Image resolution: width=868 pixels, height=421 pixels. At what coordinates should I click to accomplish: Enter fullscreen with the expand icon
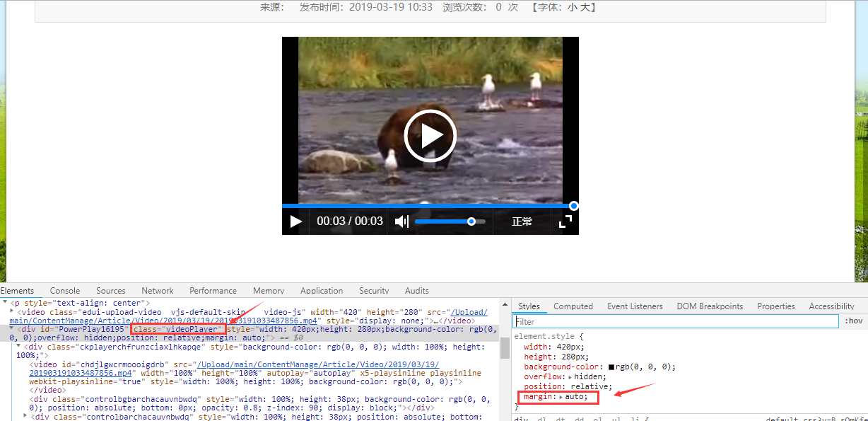565,221
